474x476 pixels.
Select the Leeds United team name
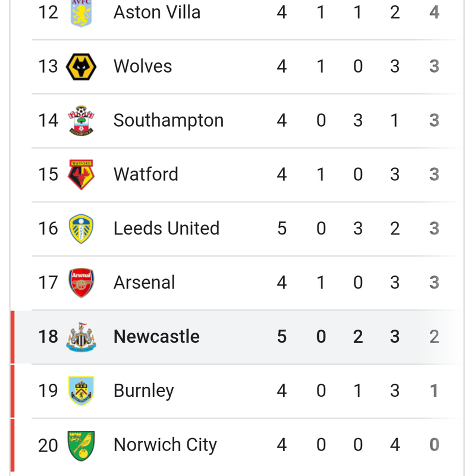[167, 228]
